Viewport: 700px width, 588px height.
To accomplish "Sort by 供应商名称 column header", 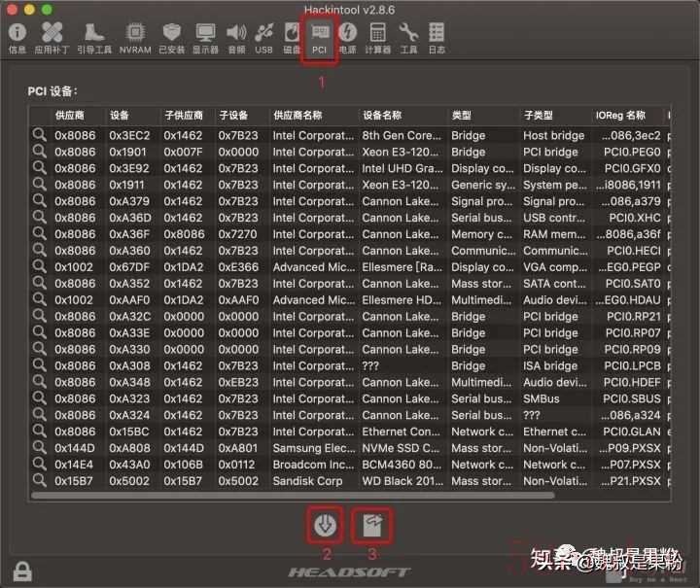I will pos(297,116).
